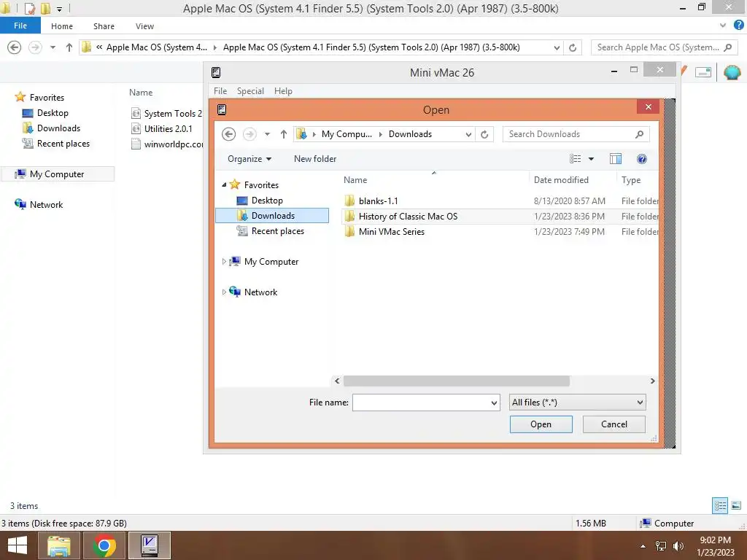This screenshot has height=560, width=747.
Task: Open Explorer help question mark icon
Action: [738, 26]
